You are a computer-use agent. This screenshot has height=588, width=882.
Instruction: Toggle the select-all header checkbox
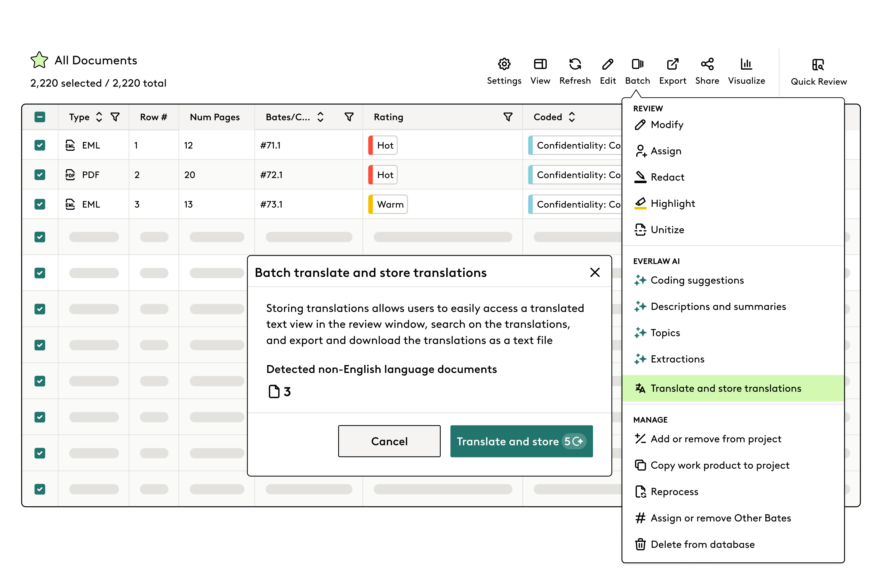[40, 117]
